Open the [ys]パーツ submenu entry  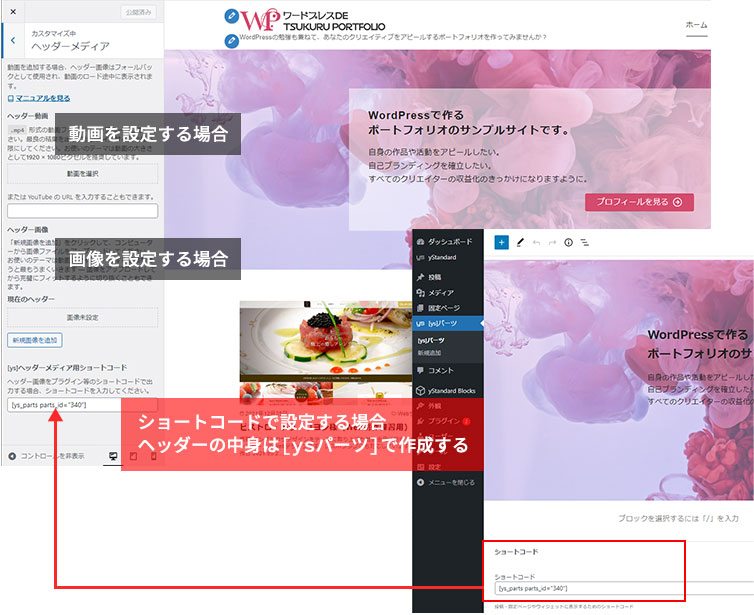tap(431, 340)
